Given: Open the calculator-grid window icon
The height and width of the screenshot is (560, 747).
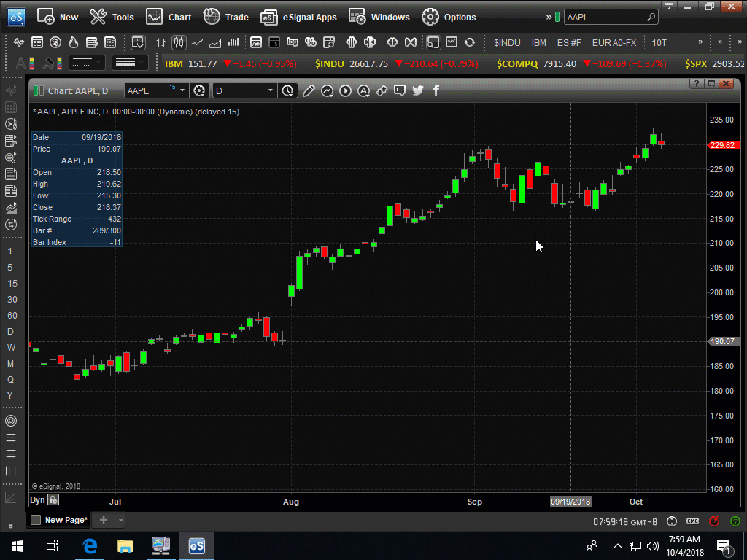Looking at the screenshot, I should pyautogui.click(x=37, y=43).
